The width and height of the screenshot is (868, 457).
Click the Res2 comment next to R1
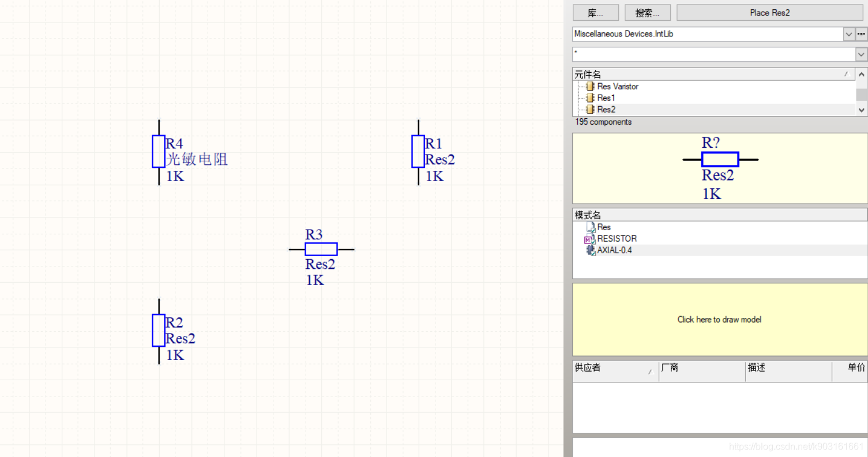[x=440, y=160]
